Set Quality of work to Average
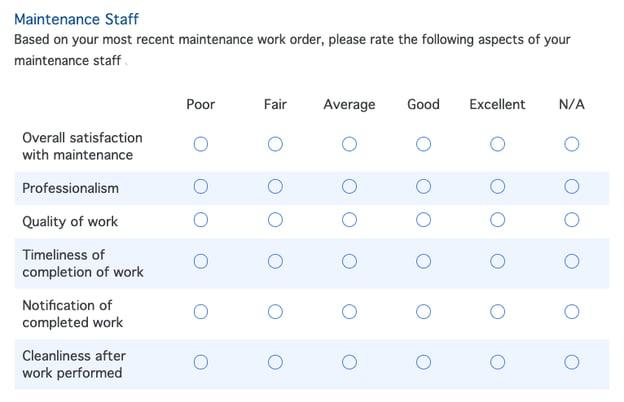The width and height of the screenshot is (624, 402). 349,220
